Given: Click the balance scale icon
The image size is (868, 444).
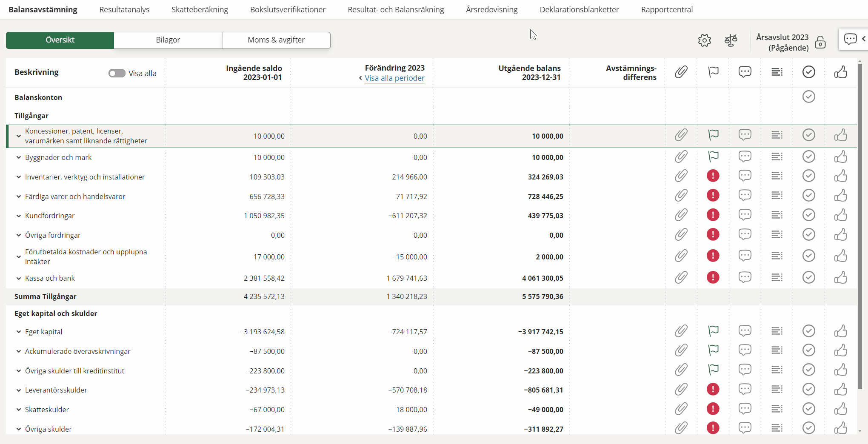Looking at the screenshot, I should coord(731,40).
